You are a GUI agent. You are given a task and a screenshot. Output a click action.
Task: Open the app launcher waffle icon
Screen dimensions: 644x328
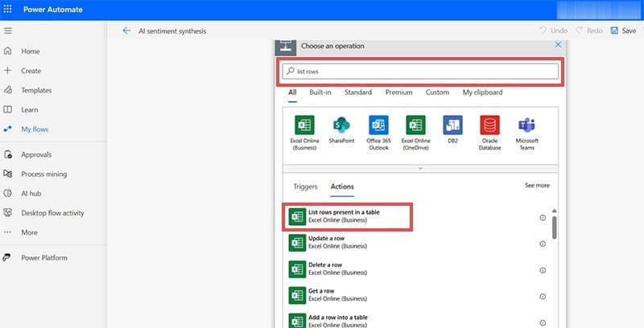(x=8, y=9)
